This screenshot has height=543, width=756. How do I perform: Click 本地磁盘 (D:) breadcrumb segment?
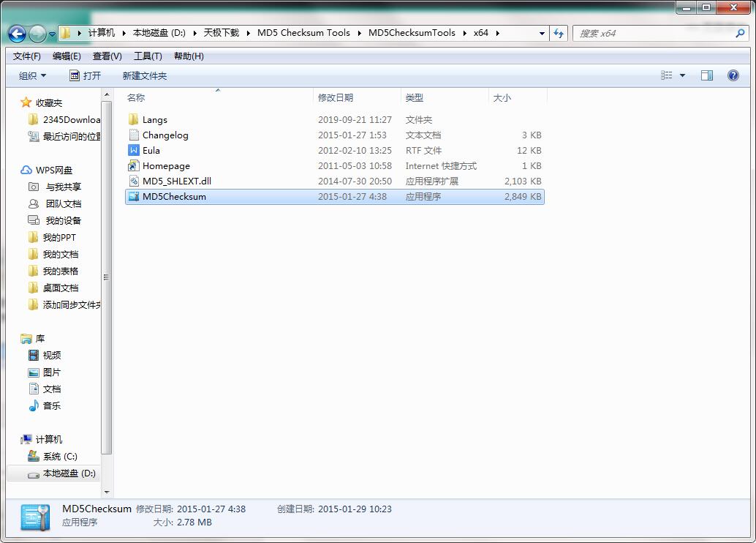click(x=159, y=33)
